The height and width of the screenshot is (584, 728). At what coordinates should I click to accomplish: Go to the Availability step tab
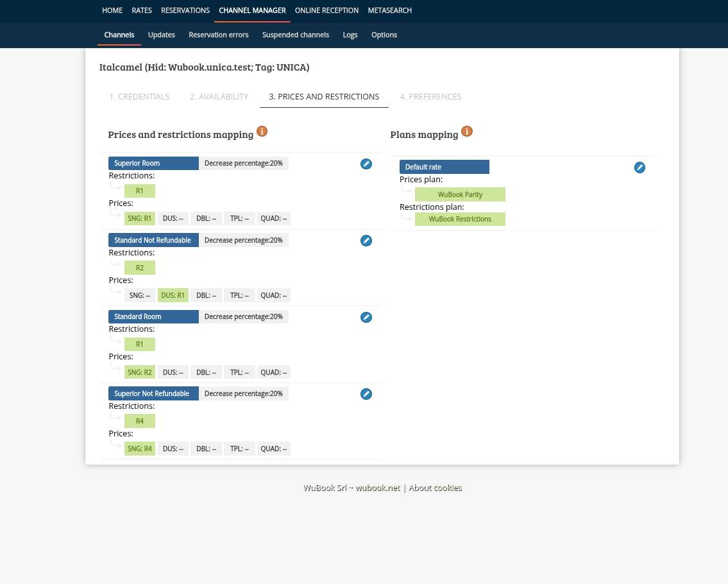(x=219, y=97)
